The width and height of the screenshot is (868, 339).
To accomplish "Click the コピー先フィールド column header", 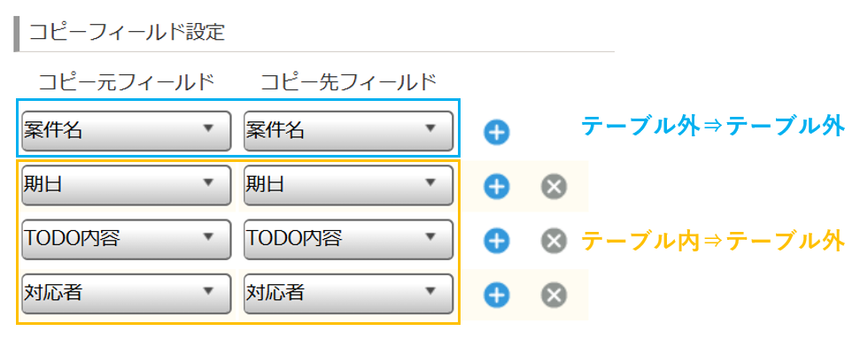I will [x=349, y=81].
